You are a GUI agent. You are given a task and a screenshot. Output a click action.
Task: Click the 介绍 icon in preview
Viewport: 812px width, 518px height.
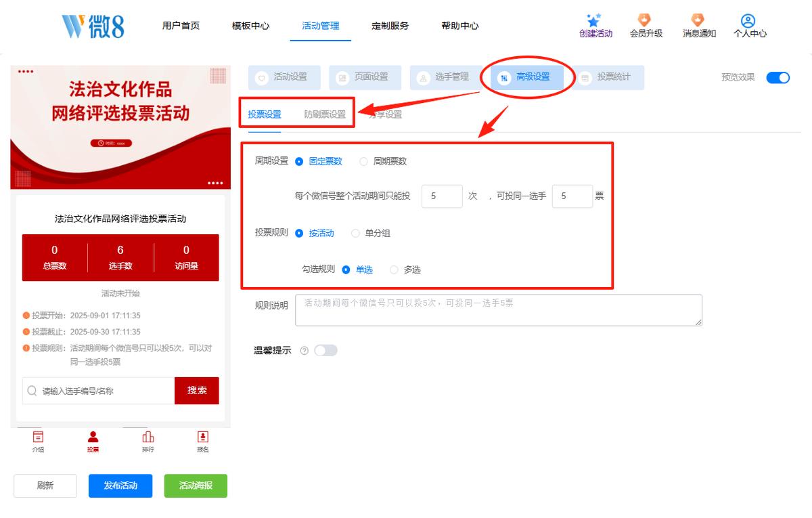(x=38, y=437)
